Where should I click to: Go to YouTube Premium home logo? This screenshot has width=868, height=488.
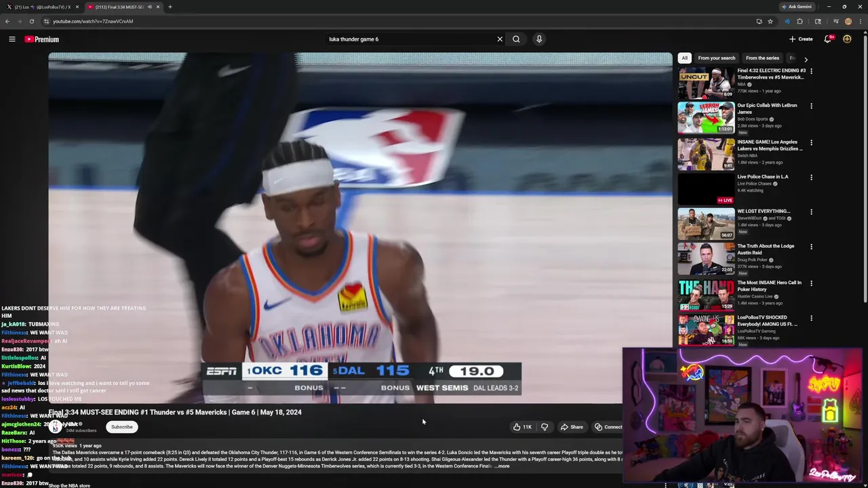click(42, 39)
